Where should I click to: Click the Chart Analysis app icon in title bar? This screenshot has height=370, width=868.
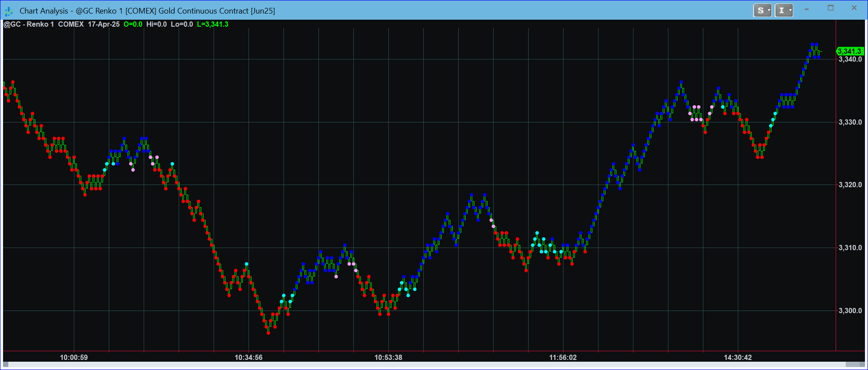[x=9, y=11]
